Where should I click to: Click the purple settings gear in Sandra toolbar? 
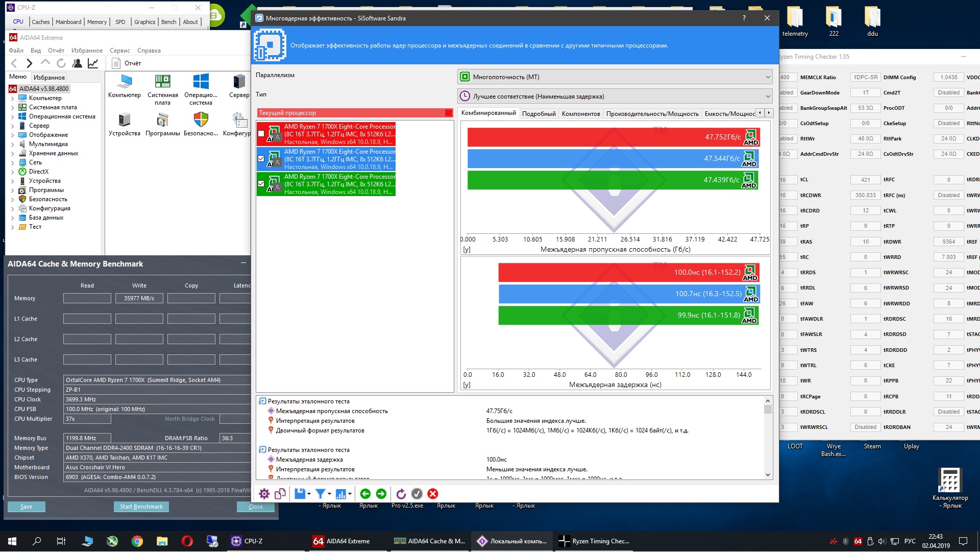[x=264, y=494]
